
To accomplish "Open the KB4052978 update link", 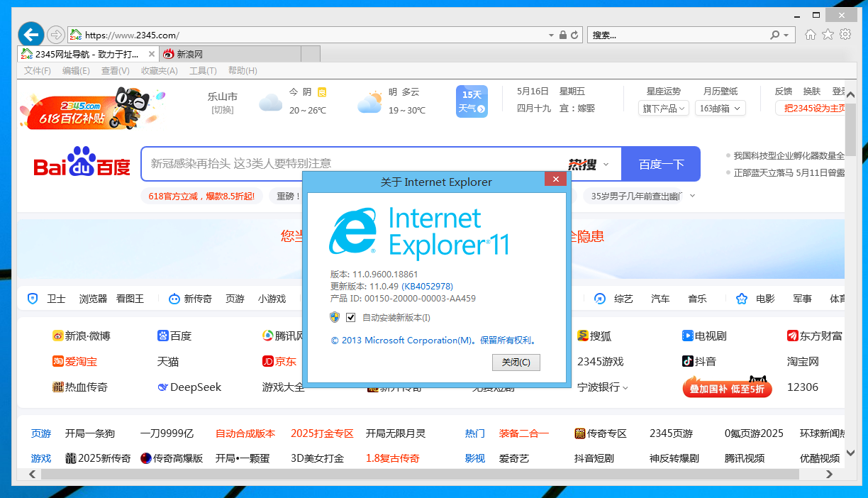I will pos(428,287).
